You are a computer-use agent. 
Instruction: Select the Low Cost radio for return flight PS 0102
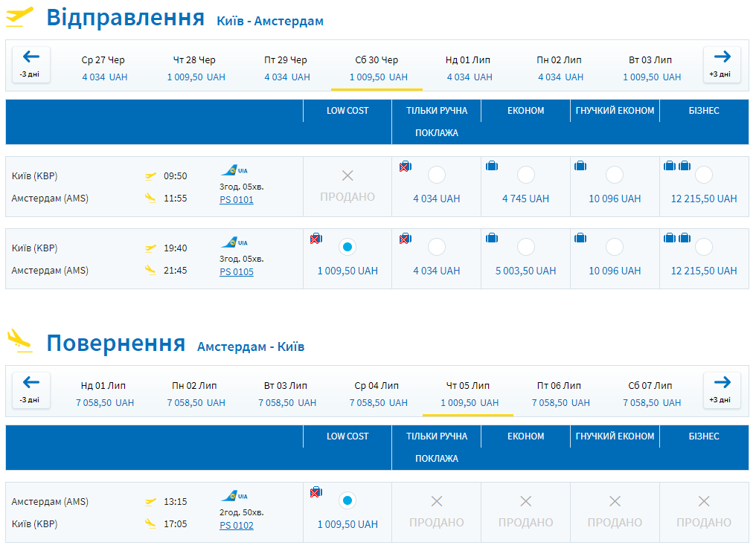[347, 500]
